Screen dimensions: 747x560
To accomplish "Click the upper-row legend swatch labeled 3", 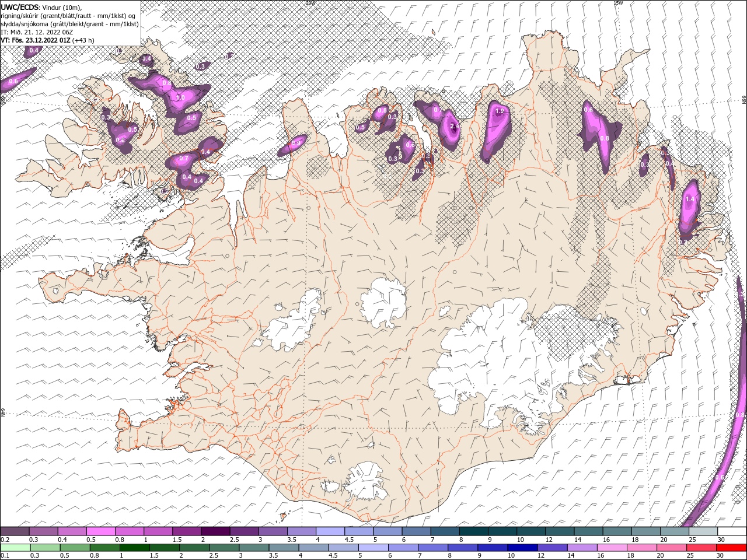I will 273,531.
